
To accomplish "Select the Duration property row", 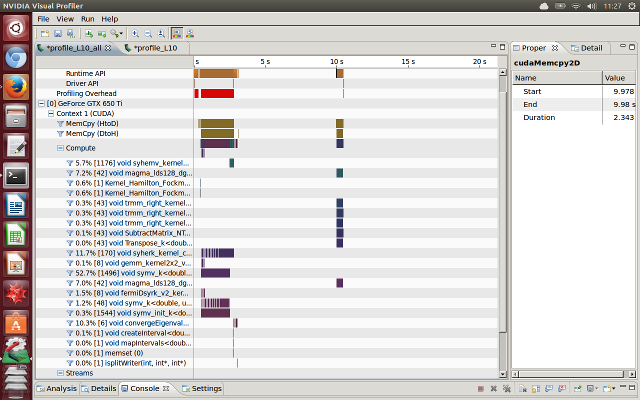I will (574, 118).
